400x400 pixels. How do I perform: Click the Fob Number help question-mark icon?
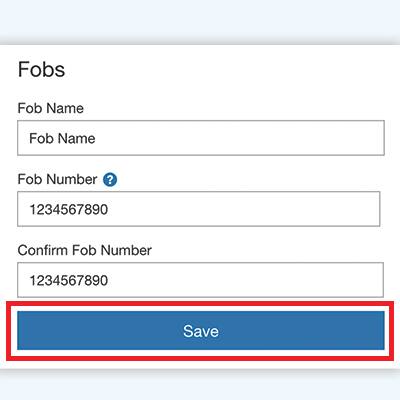pyautogui.click(x=110, y=180)
